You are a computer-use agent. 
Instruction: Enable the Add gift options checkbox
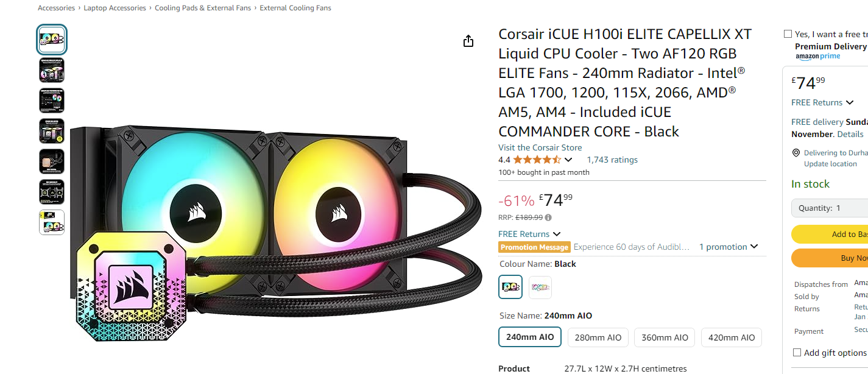pyautogui.click(x=797, y=353)
